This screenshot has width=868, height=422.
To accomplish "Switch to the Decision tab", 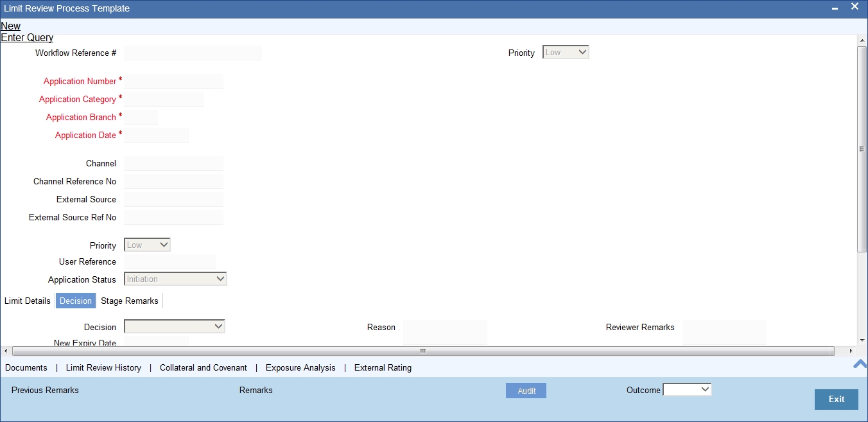I will click(76, 301).
